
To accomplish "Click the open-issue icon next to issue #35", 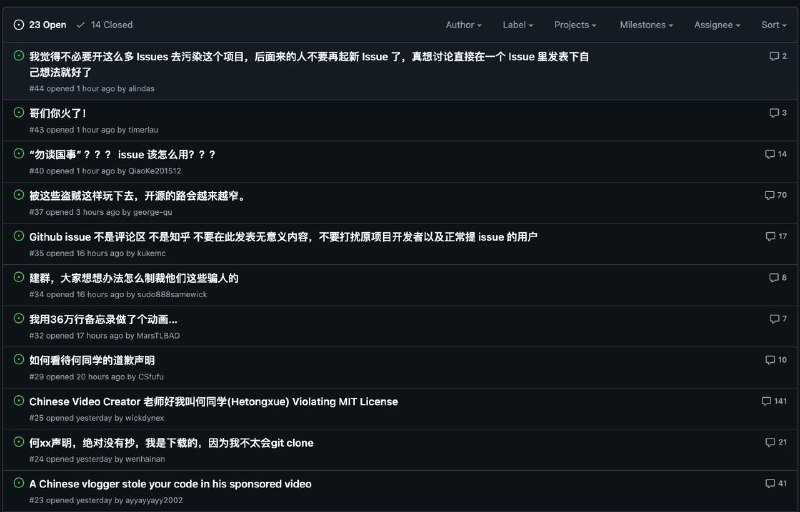I will click(18, 236).
